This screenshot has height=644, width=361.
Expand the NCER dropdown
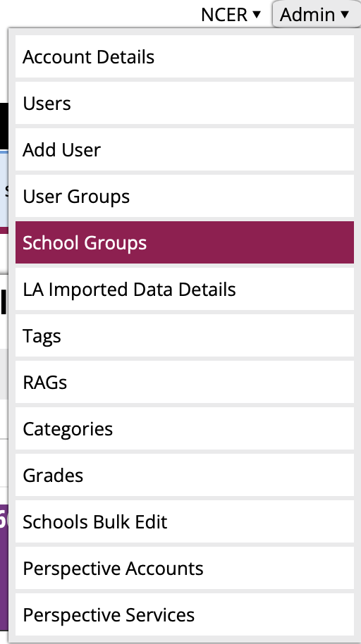click(x=231, y=15)
